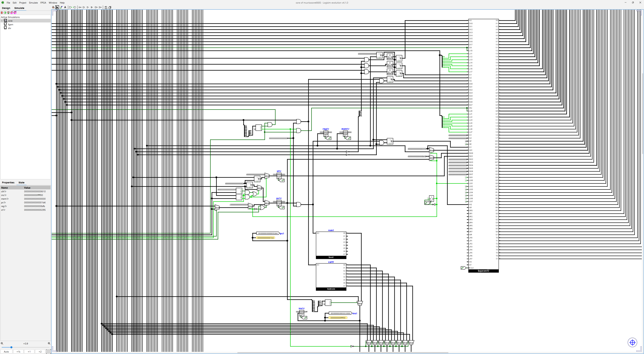Image resolution: width=644 pixels, height=354 pixels.
Task: Add an input pin from the toolbar
Action: coord(70,8)
